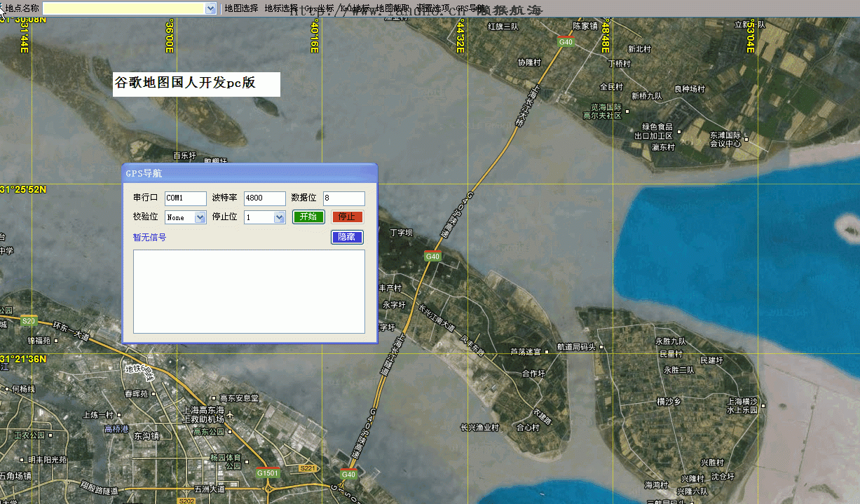Image resolution: width=860 pixels, height=504 pixels.
Task: Click the 高东公园 map label
Action: click(x=208, y=432)
